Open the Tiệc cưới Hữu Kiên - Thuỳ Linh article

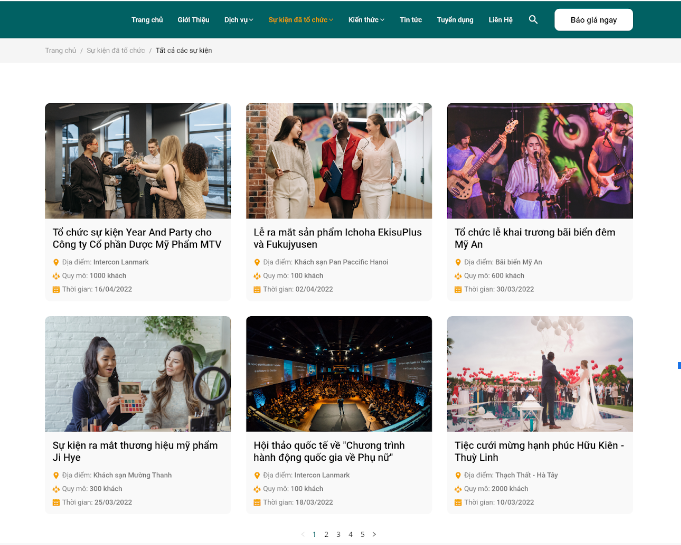pos(539,451)
